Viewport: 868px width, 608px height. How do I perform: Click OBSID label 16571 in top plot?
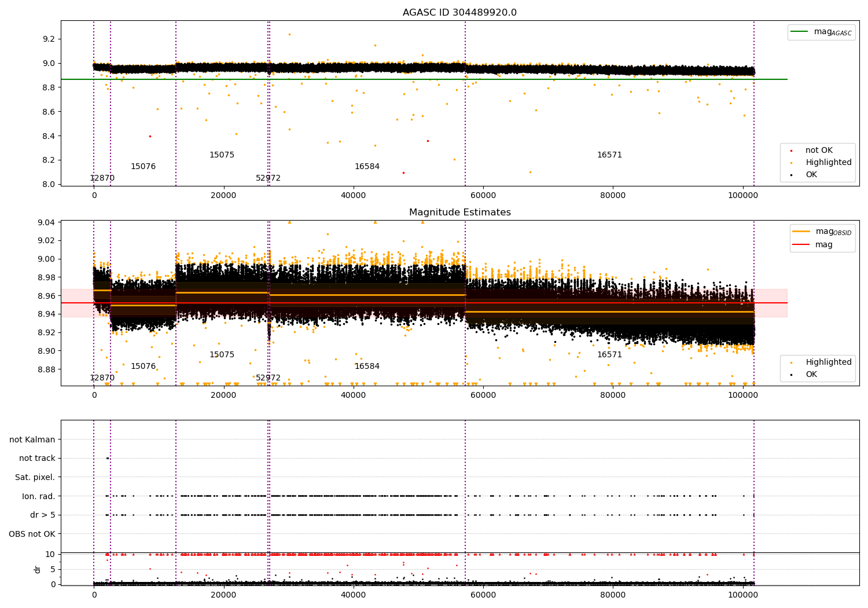[x=609, y=155]
